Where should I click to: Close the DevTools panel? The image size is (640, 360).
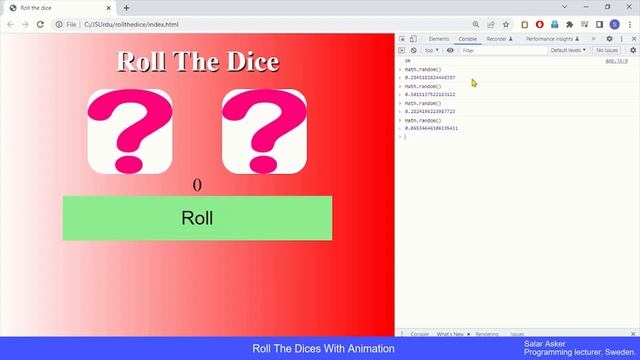634,39
